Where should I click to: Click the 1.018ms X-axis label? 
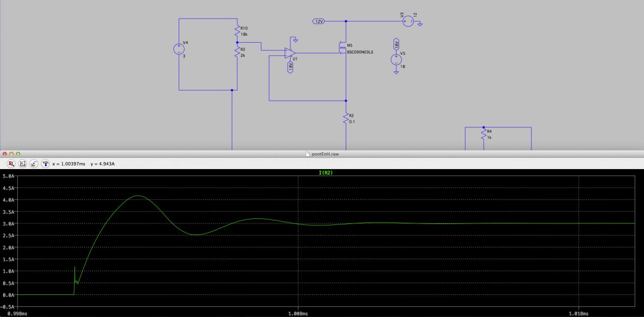point(580,313)
